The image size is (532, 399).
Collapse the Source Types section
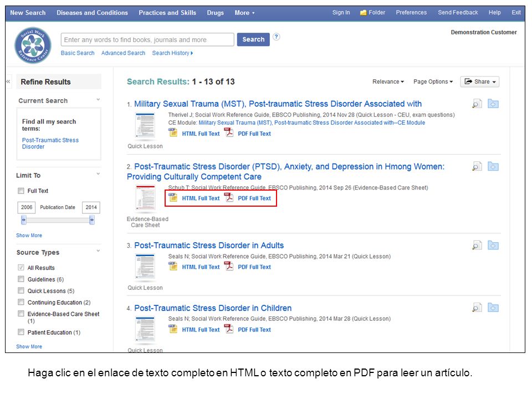[x=98, y=251]
